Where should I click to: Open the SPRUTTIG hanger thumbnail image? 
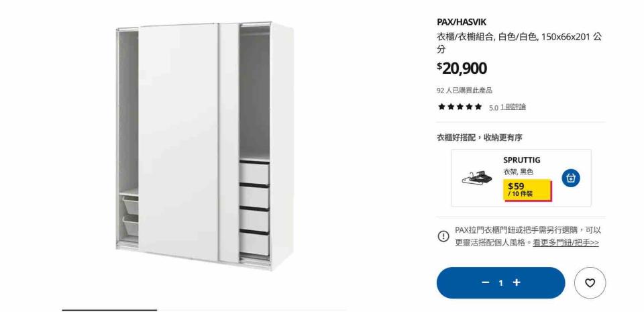476,178
